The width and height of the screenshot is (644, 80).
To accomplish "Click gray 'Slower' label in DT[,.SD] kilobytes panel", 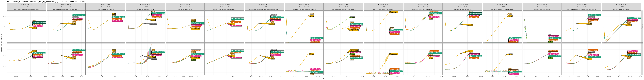I will click(154, 24).
